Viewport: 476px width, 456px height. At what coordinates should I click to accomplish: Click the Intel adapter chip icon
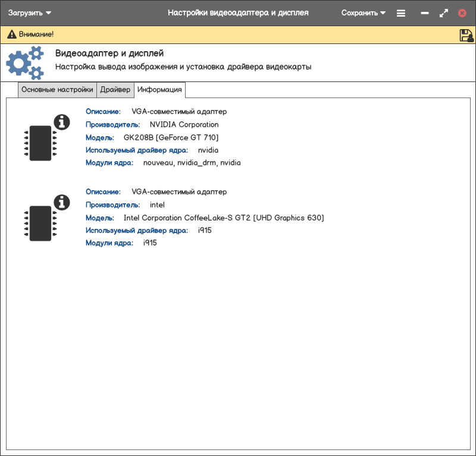(x=40, y=224)
